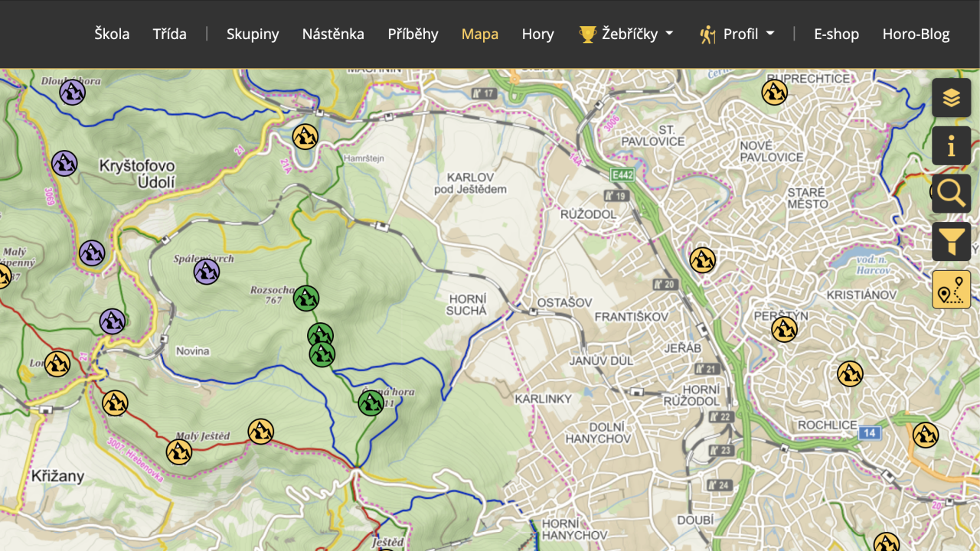Viewport: 980px width, 551px height.
Task: Click the purple marker at Spálený vrch
Action: (207, 272)
